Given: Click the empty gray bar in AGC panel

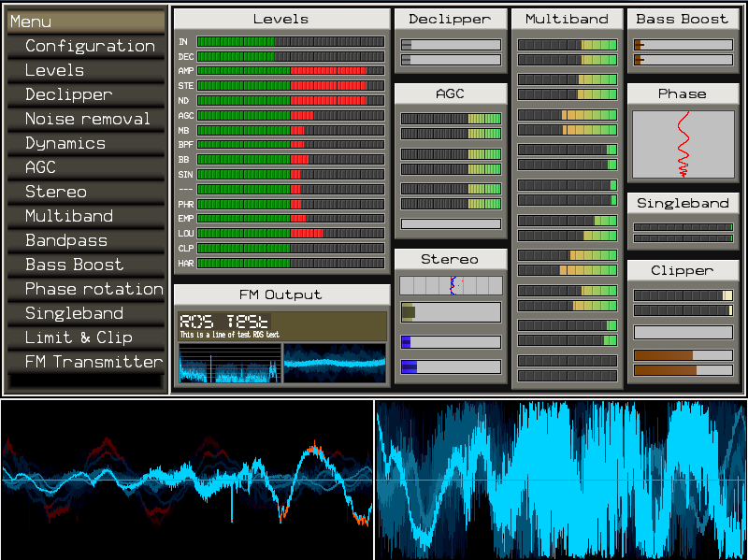Looking at the screenshot, I should click(451, 223).
